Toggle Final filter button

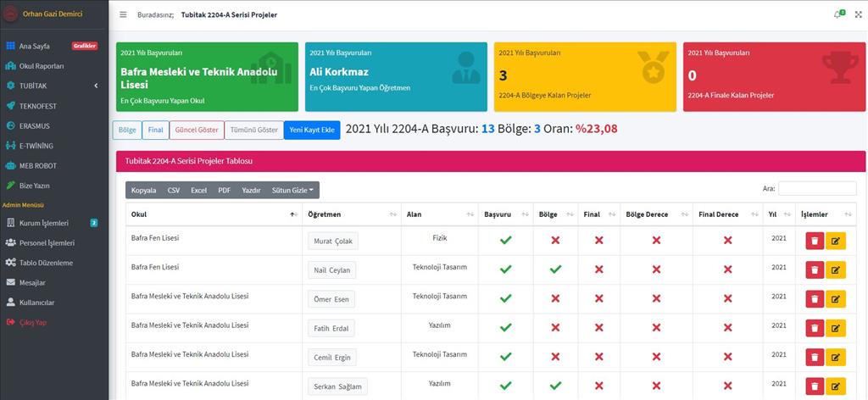coord(155,131)
